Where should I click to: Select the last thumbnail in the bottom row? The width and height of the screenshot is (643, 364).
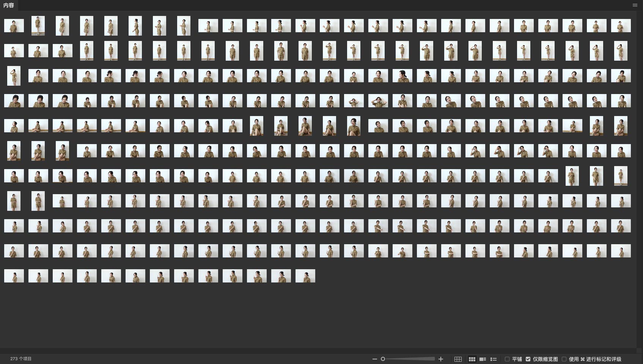305,276
